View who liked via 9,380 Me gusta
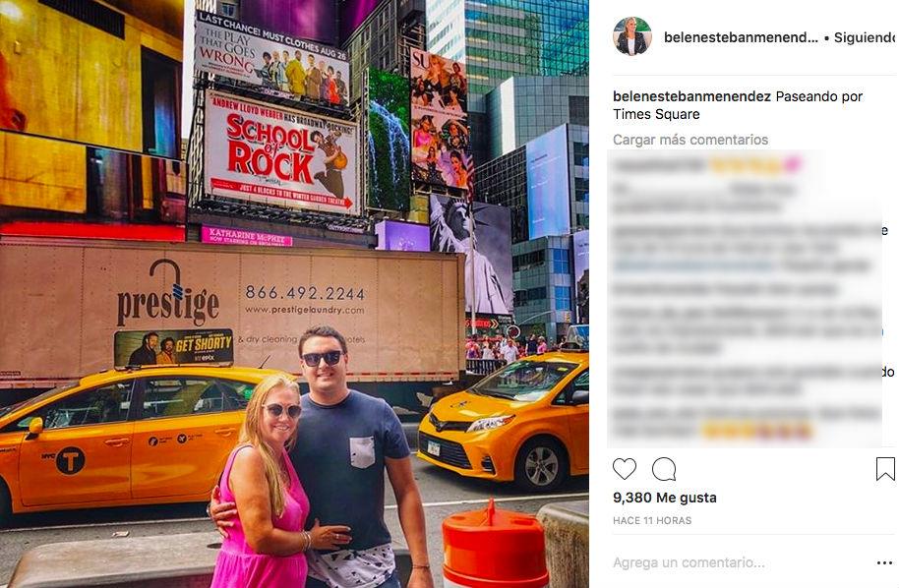899x588 pixels. click(665, 498)
